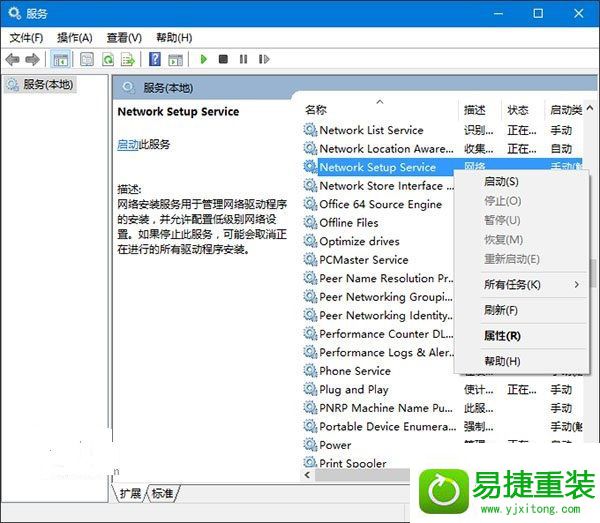Select the PNRP Machine Name Publication row

click(443, 408)
